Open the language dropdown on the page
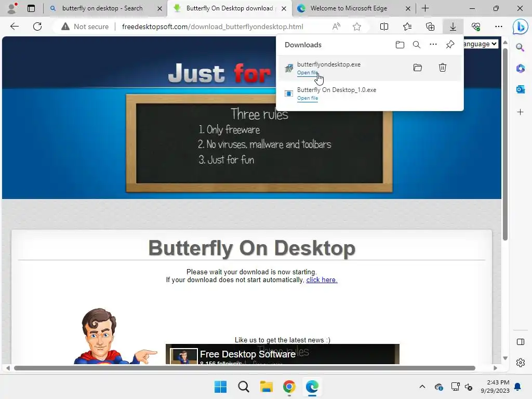Image resolution: width=532 pixels, height=399 pixels. (x=481, y=44)
